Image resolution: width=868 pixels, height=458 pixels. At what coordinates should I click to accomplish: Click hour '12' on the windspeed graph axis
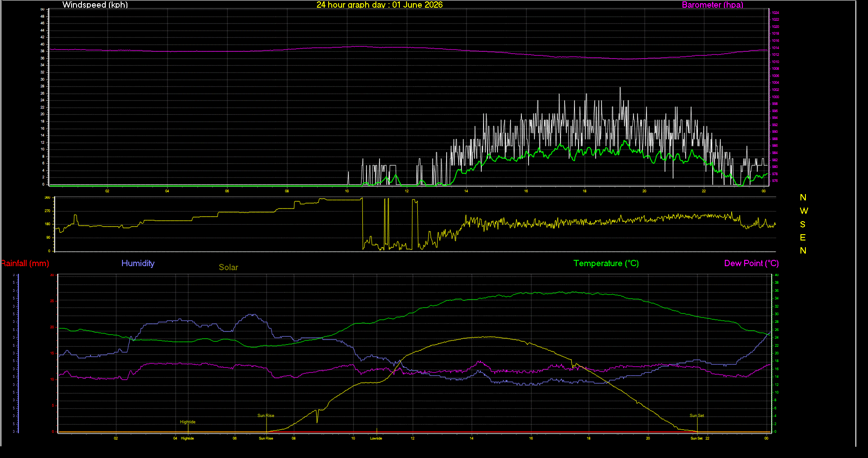pyautogui.click(x=407, y=191)
